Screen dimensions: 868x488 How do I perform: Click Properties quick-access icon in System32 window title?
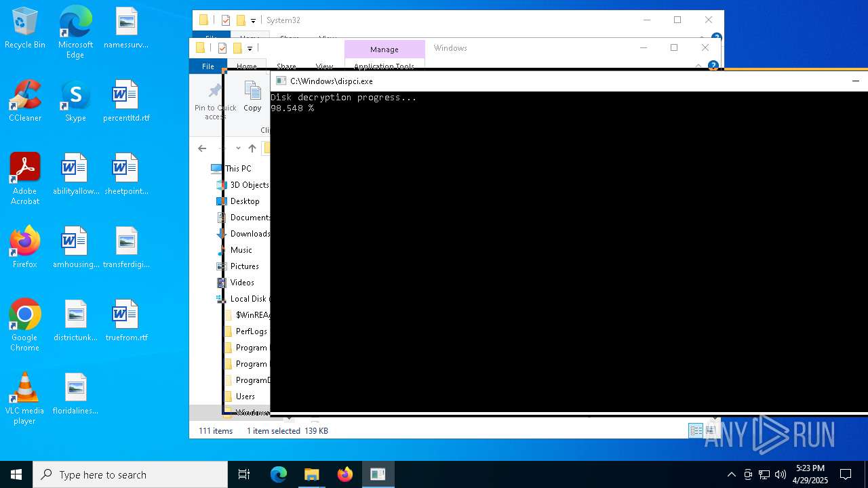[x=226, y=20]
